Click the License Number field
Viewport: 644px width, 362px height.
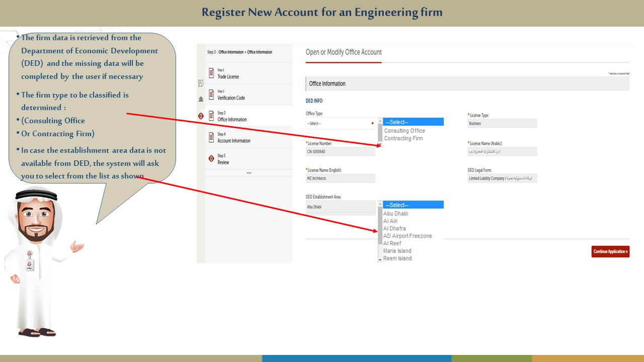[340, 151]
